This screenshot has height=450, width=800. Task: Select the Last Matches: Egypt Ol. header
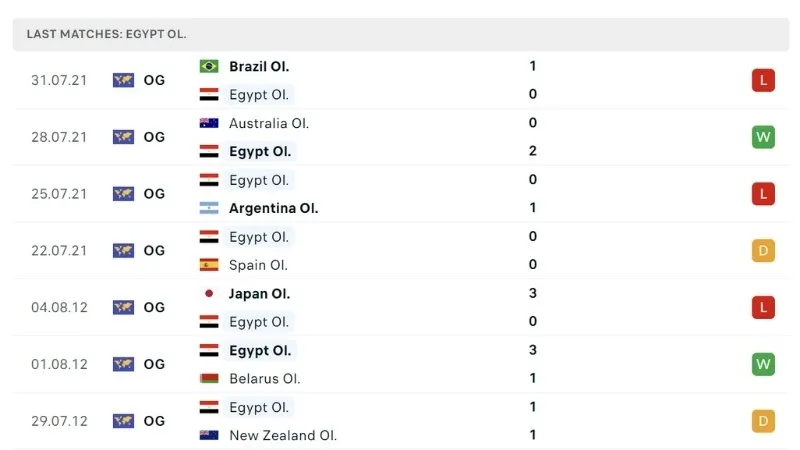(107, 34)
